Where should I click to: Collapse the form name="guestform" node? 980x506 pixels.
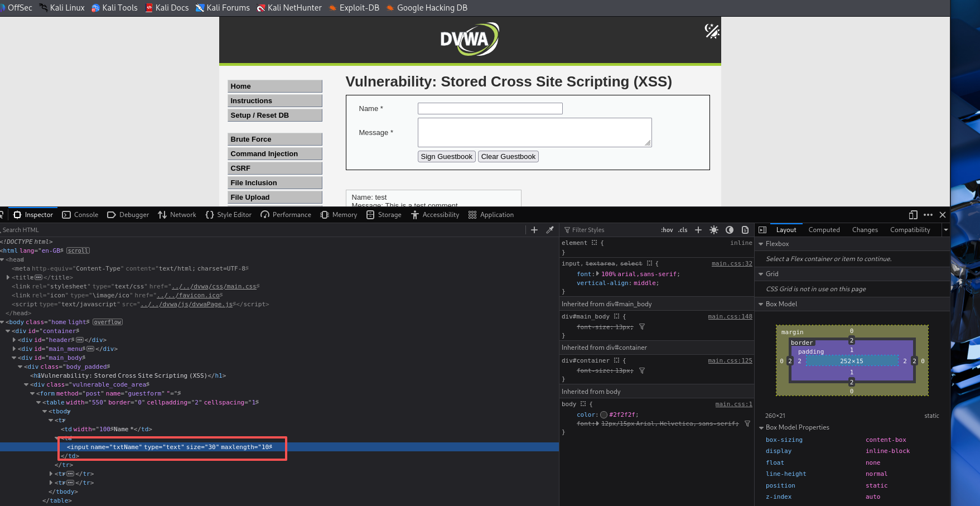tap(32, 393)
